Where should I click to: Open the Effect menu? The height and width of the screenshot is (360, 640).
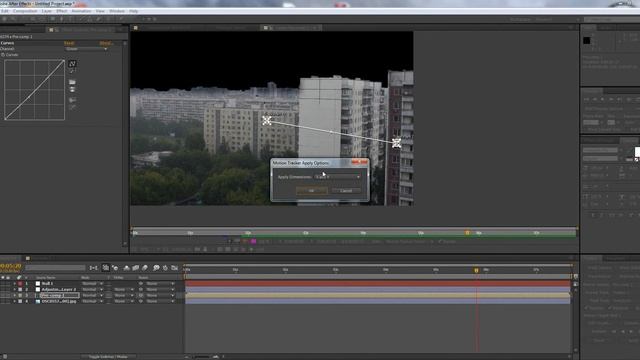[62, 11]
